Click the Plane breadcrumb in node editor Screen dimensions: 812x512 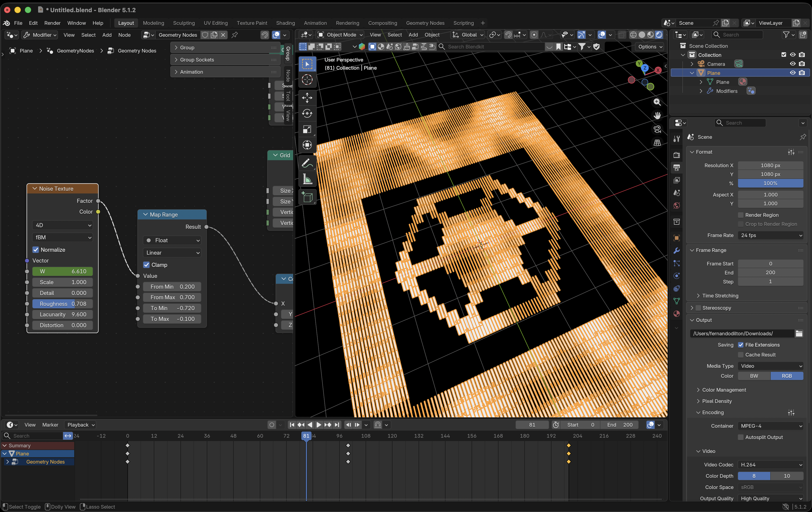click(x=26, y=50)
